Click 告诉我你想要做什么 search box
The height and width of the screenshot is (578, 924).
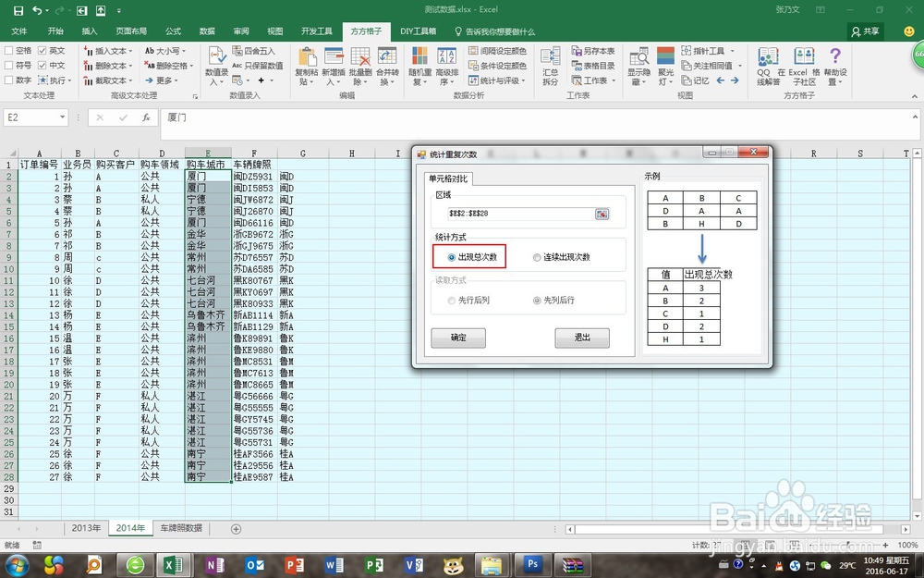[494, 31]
